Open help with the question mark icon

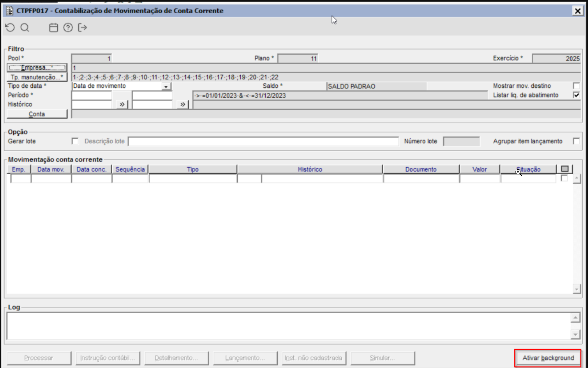(x=68, y=28)
